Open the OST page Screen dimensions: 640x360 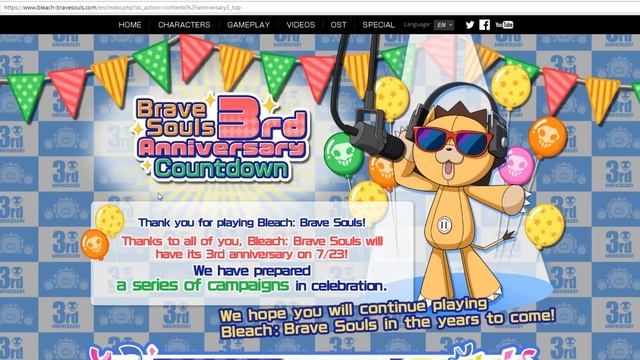[x=338, y=25]
